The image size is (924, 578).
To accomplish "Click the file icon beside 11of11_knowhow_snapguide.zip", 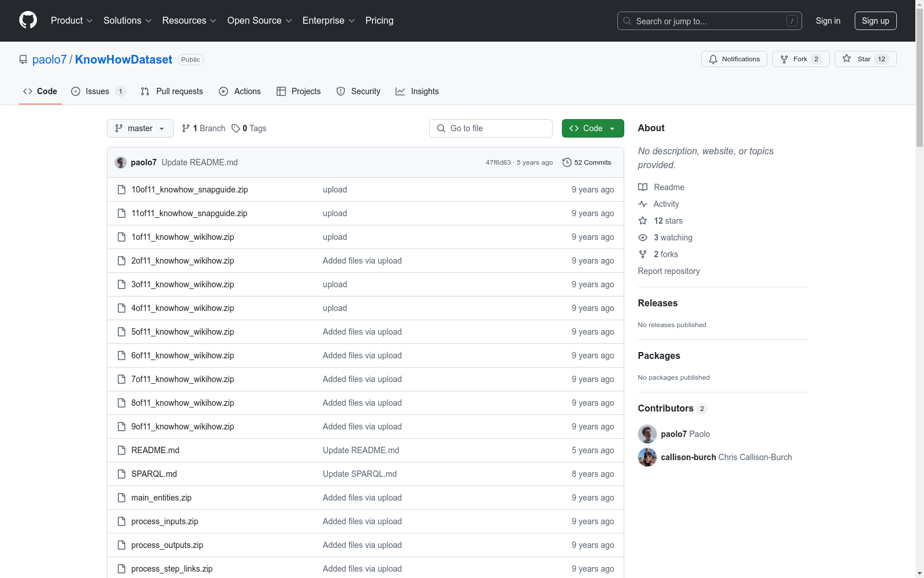I will 121,213.
